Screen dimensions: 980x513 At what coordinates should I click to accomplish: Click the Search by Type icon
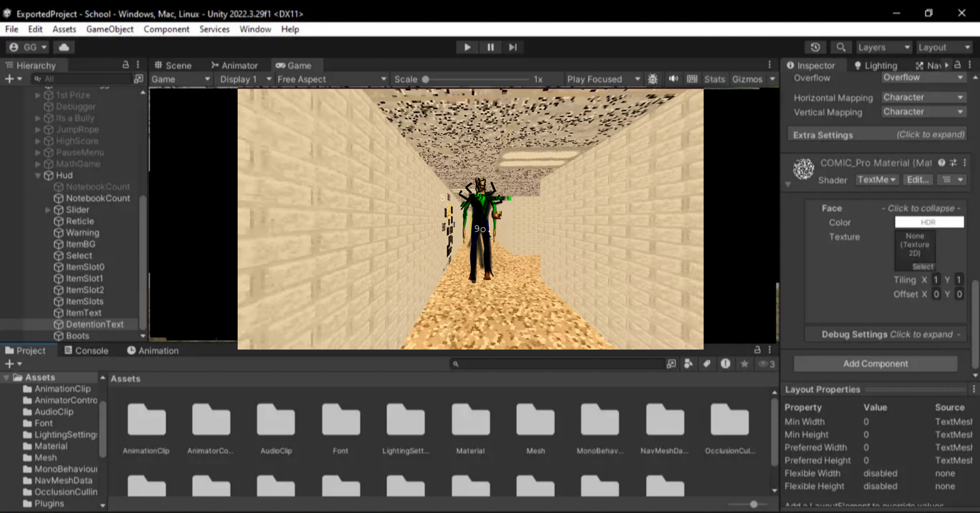(x=688, y=364)
